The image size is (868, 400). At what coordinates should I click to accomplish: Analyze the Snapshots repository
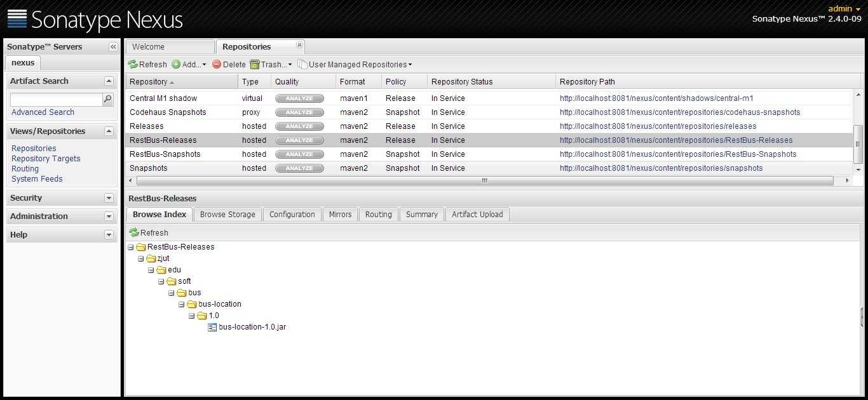(299, 168)
